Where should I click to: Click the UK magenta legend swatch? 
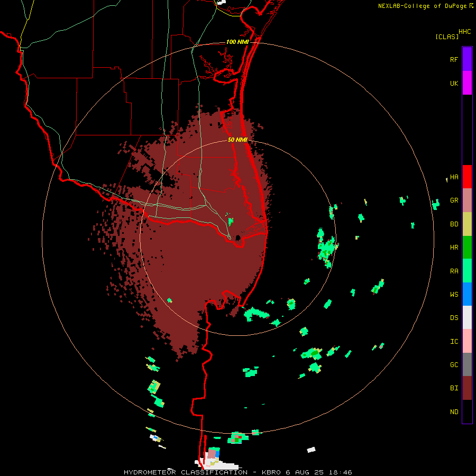tap(467, 83)
